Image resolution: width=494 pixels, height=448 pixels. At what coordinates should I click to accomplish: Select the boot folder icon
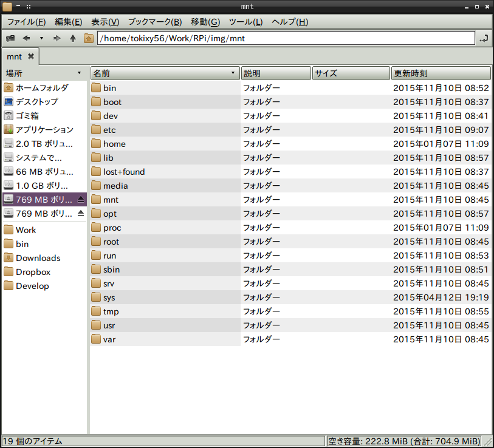pyautogui.click(x=96, y=102)
